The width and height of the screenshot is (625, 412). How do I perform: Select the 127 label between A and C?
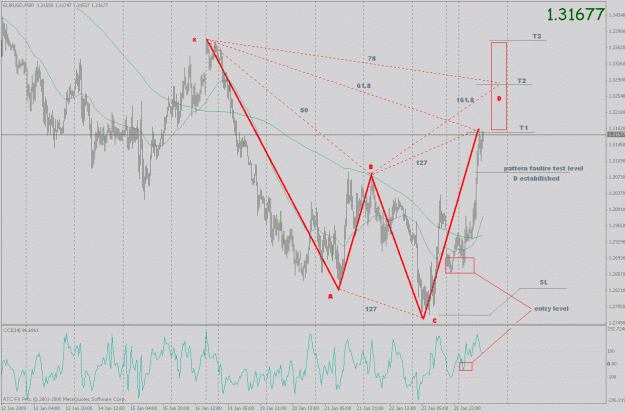click(371, 309)
